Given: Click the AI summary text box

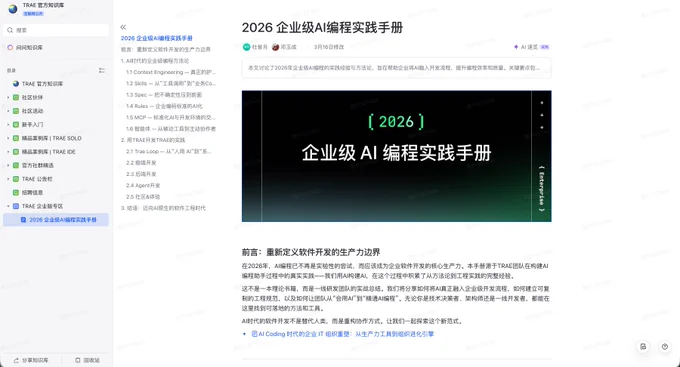Looking at the screenshot, I should tap(396, 68).
